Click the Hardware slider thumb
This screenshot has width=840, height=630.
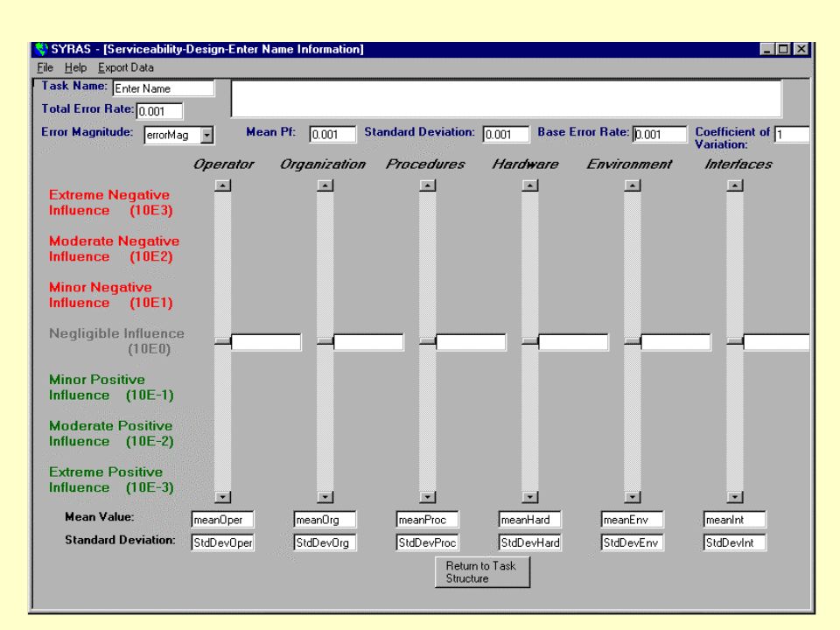point(530,341)
